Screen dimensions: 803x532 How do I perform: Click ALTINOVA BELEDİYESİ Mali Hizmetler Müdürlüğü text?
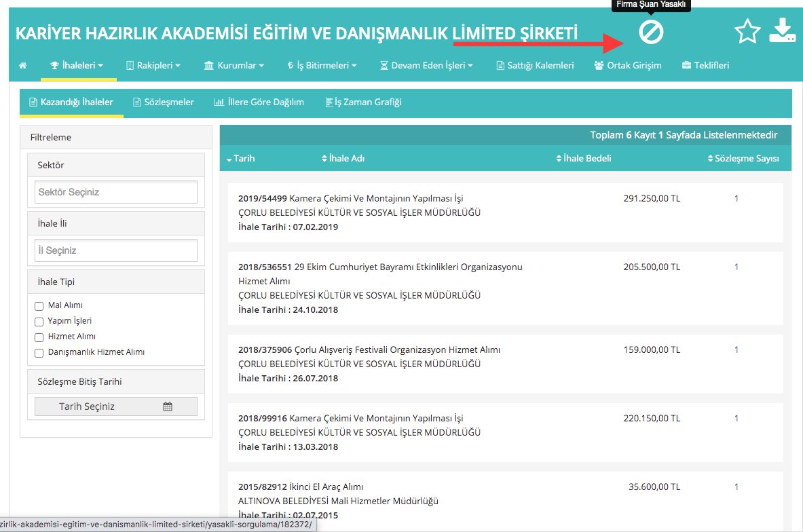tap(338, 501)
